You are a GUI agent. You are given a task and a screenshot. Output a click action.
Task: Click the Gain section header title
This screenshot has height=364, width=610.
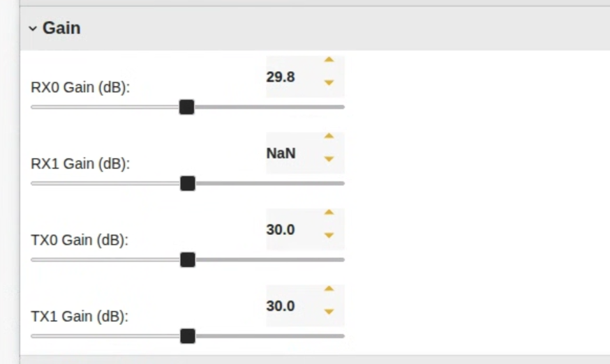[x=61, y=29]
